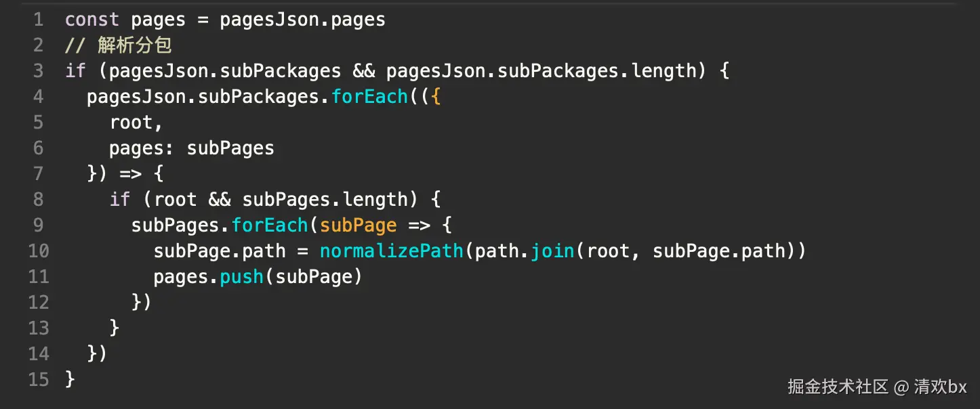Click the join method on line 10
This screenshot has width=980, height=409.
[552, 251]
